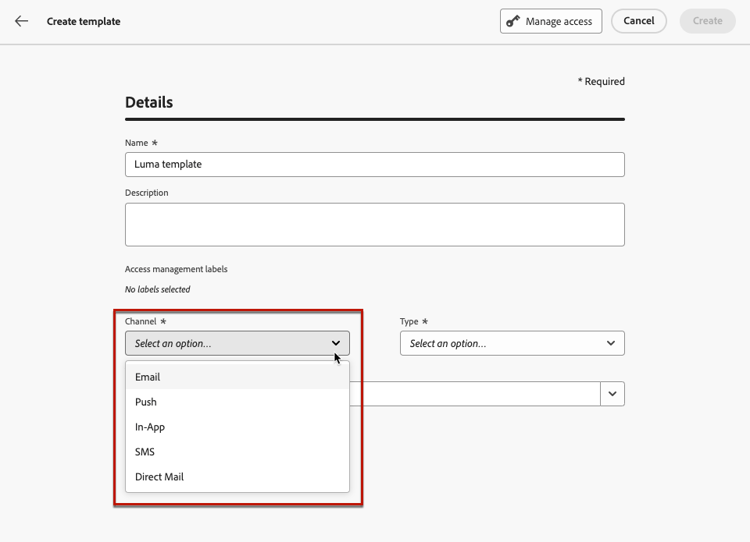Cancel template creation
This screenshot has width=750, height=542.
click(639, 21)
